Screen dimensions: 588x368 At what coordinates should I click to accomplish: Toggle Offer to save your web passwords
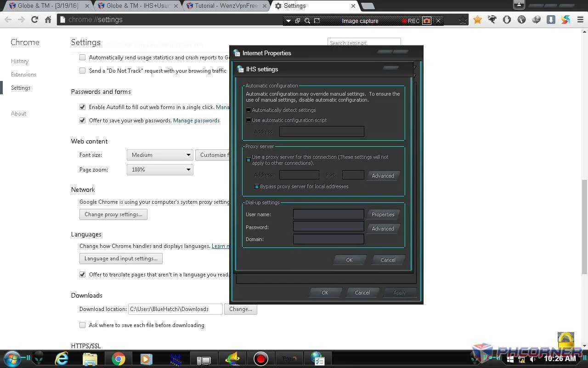click(x=82, y=121)
